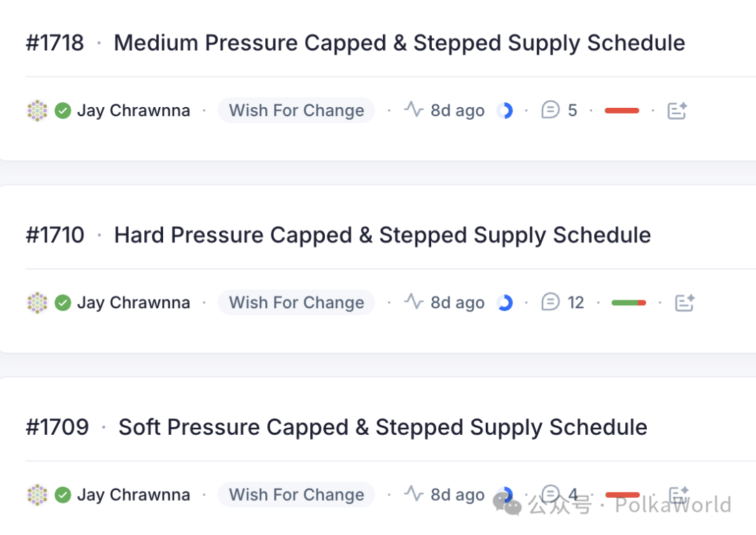Select the Wish For Change tag on #1718
This screenshot has height=535, width=756.
(x=297, y=111)
